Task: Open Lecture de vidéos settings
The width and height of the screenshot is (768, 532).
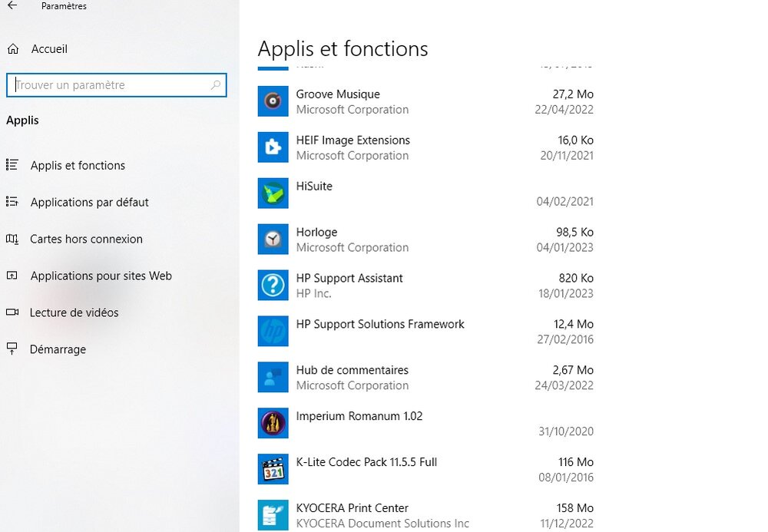Action: (74, 312)
